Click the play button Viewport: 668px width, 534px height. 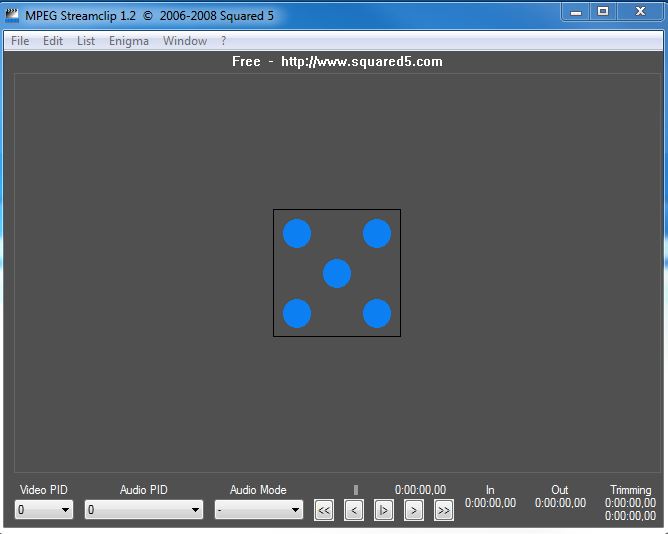(x=383, y=510)
